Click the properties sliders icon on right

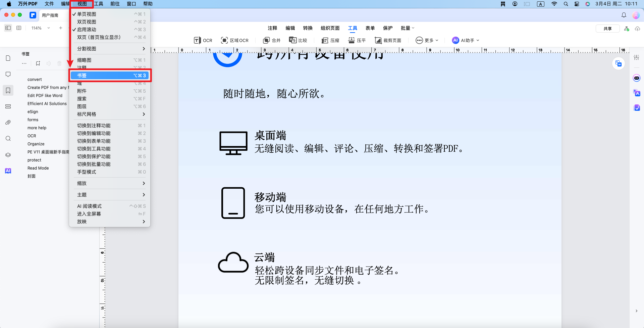637,57
